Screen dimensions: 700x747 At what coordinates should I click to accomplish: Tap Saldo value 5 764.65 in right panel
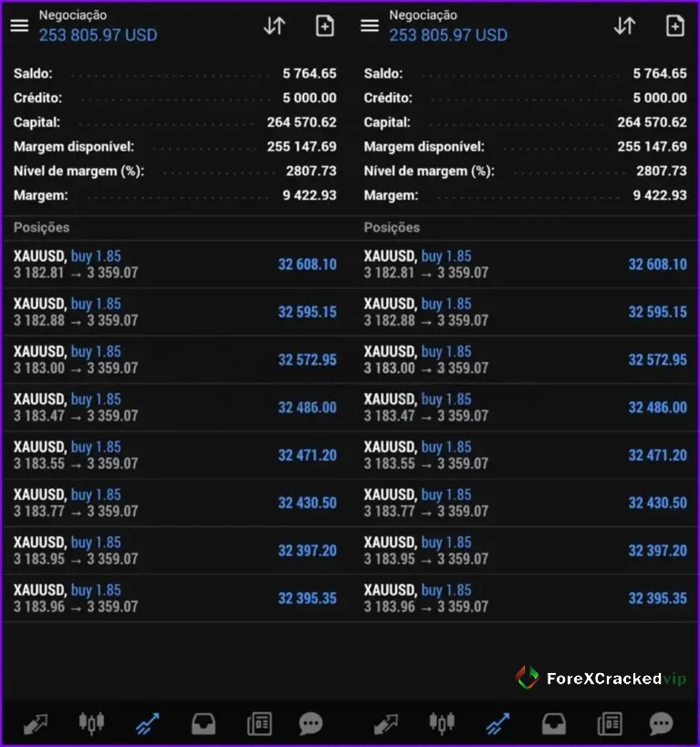click(660, 73)
